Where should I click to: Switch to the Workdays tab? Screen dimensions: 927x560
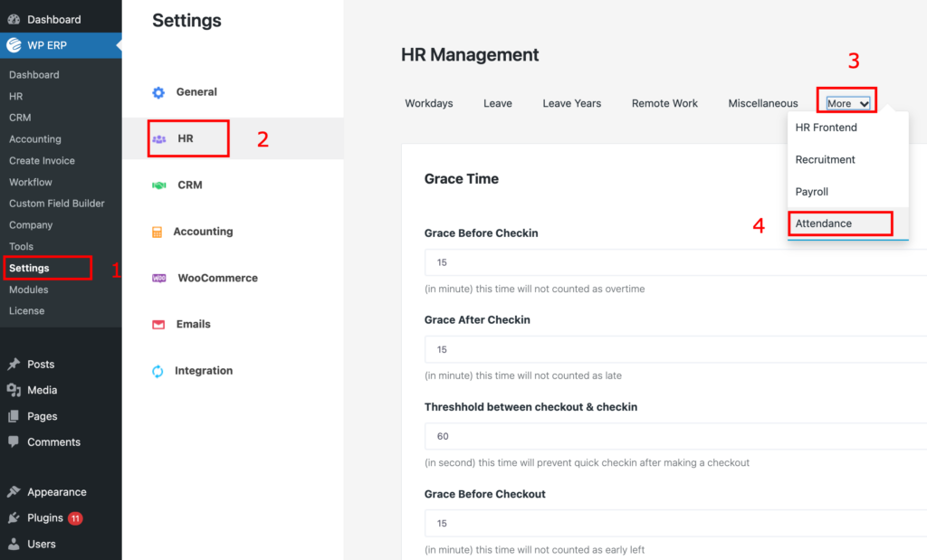pos(428,103)
